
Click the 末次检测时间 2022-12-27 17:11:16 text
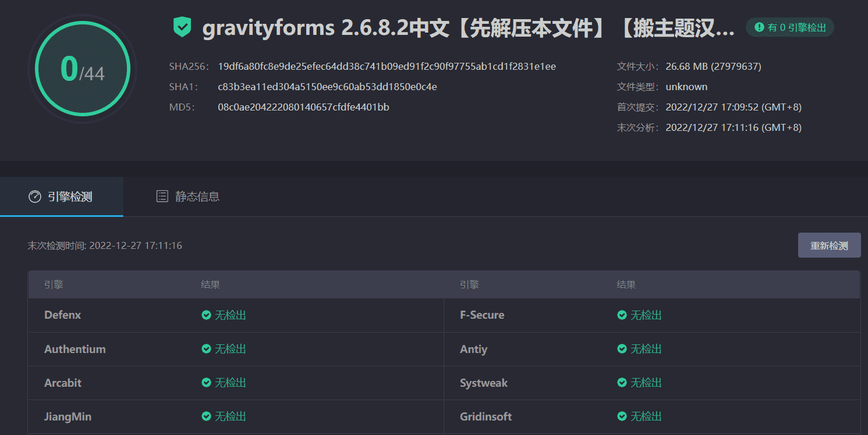pyautogui.click(x=105, y=246)
